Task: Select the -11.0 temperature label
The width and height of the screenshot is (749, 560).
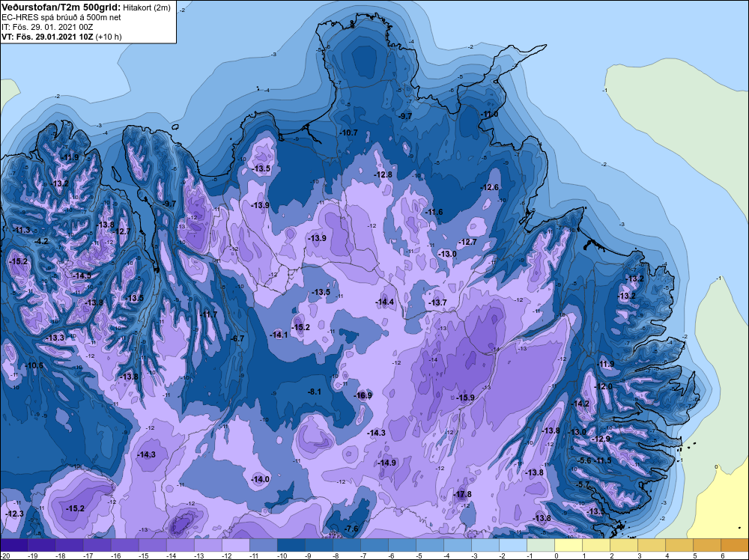Action: point(489,114)
